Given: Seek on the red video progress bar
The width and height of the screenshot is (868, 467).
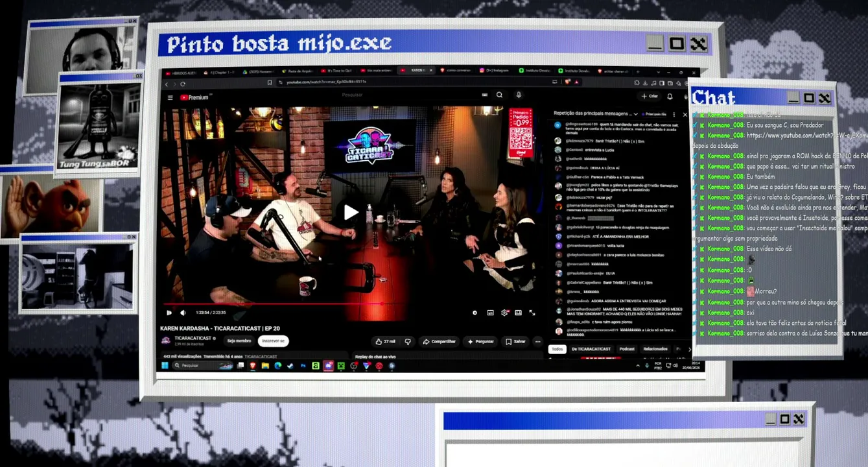Looking at the screenshot, I should 350,303.
